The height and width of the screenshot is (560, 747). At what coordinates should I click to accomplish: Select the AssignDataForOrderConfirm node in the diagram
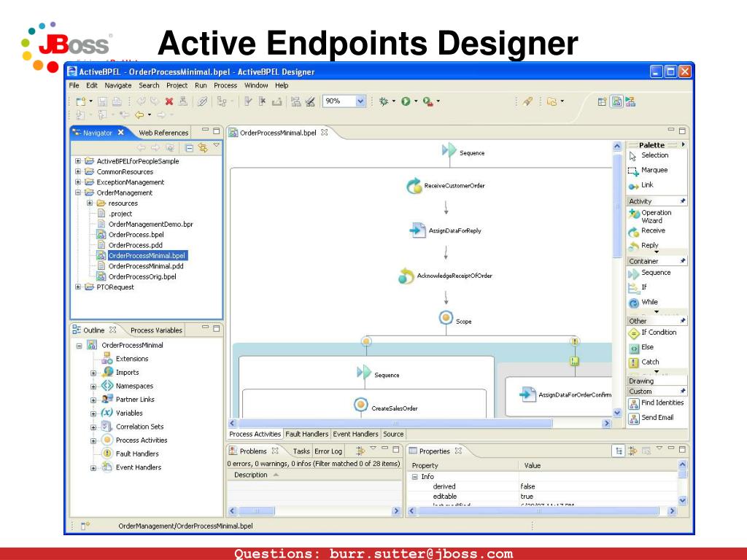565,394
